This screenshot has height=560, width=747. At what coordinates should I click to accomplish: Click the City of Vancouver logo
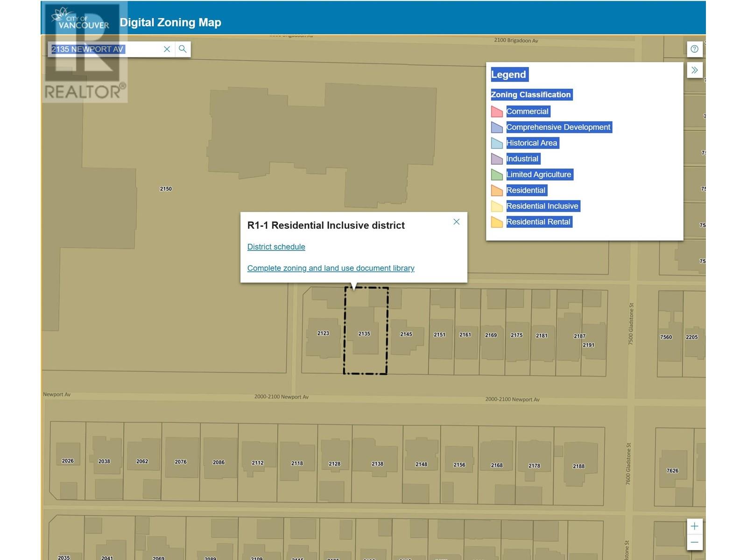point(80,20)
